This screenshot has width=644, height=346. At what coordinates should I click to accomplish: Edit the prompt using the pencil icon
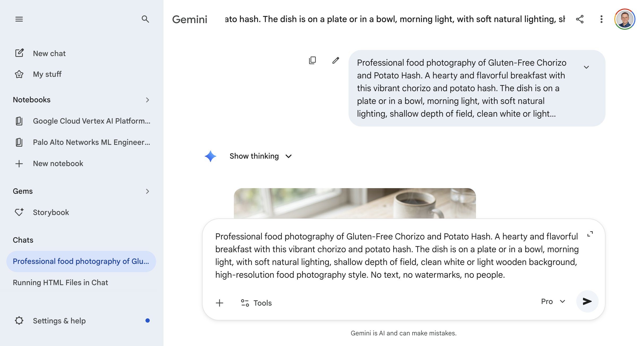click(336, 60)
